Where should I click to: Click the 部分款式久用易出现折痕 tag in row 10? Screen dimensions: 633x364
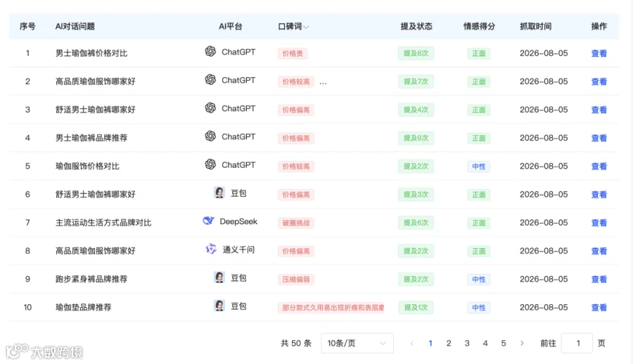(331, 308)
